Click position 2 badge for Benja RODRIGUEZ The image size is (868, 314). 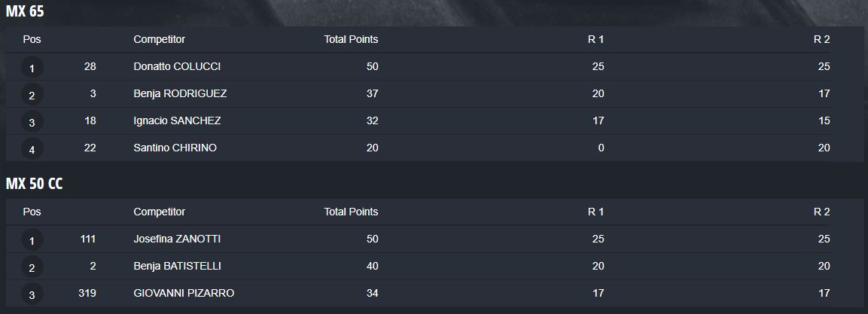click(x=32, y=95)
